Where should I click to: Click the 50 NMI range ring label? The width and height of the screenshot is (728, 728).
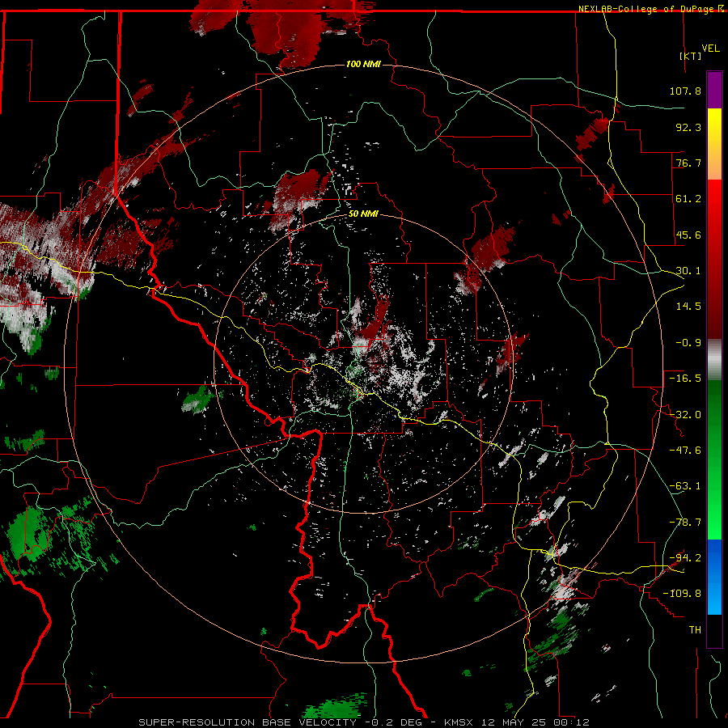[x=363, y=214]
